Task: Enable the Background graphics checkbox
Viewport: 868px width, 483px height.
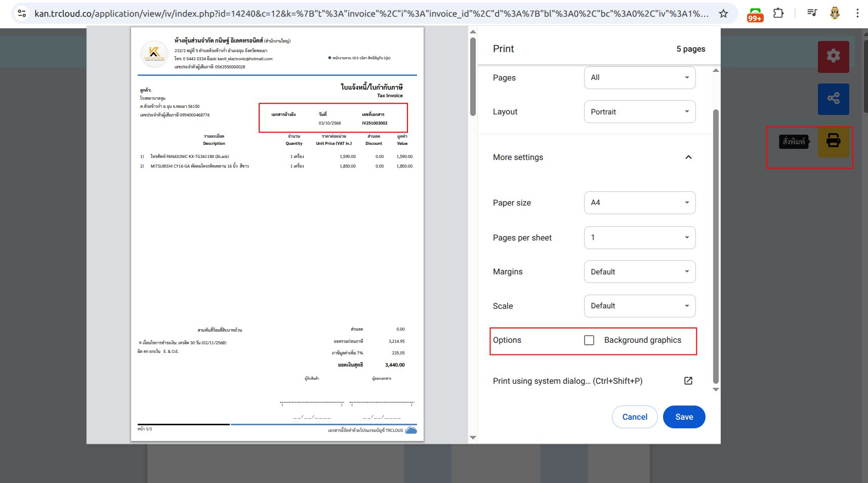Action: (x=589, y=340)
